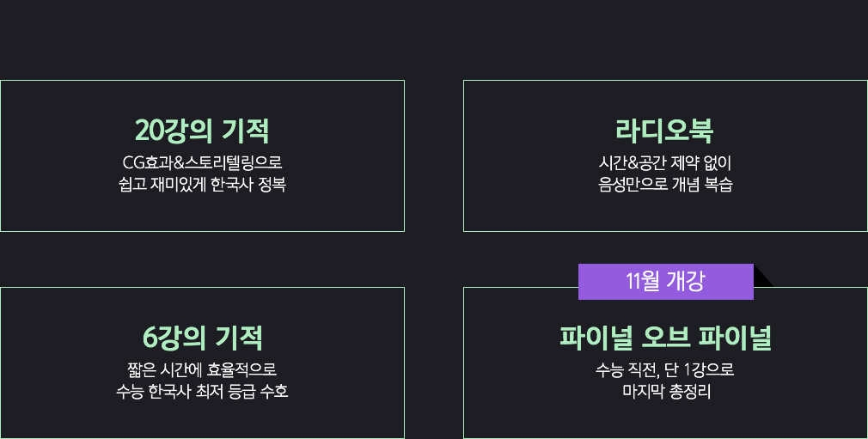This screenshot has width=868, height=439.
Task: Open the 라디오북 heading
Action: pos(665,131)
